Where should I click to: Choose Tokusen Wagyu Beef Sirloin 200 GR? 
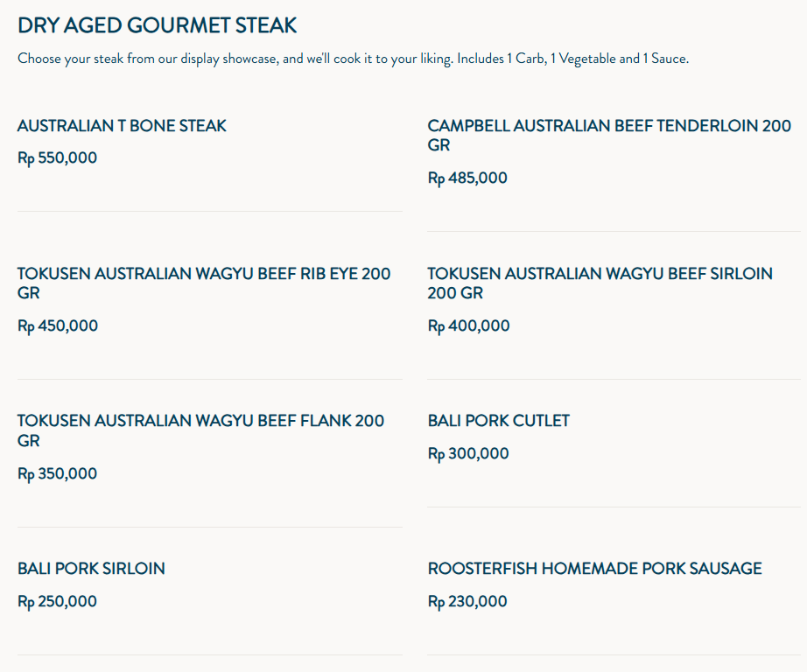coord(600,283)
